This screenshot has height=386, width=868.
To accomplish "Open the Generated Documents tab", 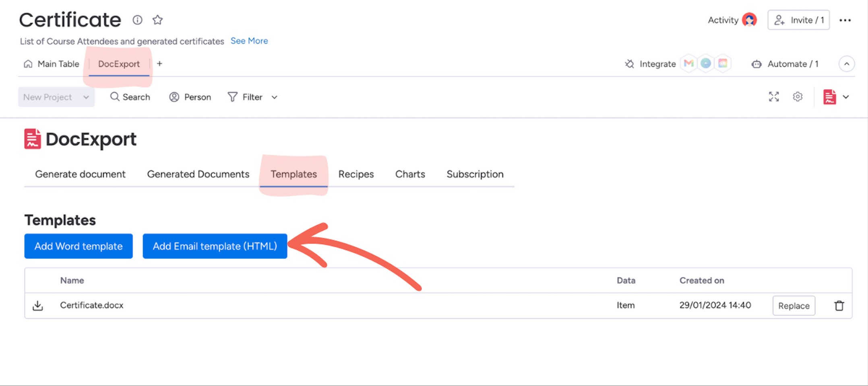I will click(198, 174).
